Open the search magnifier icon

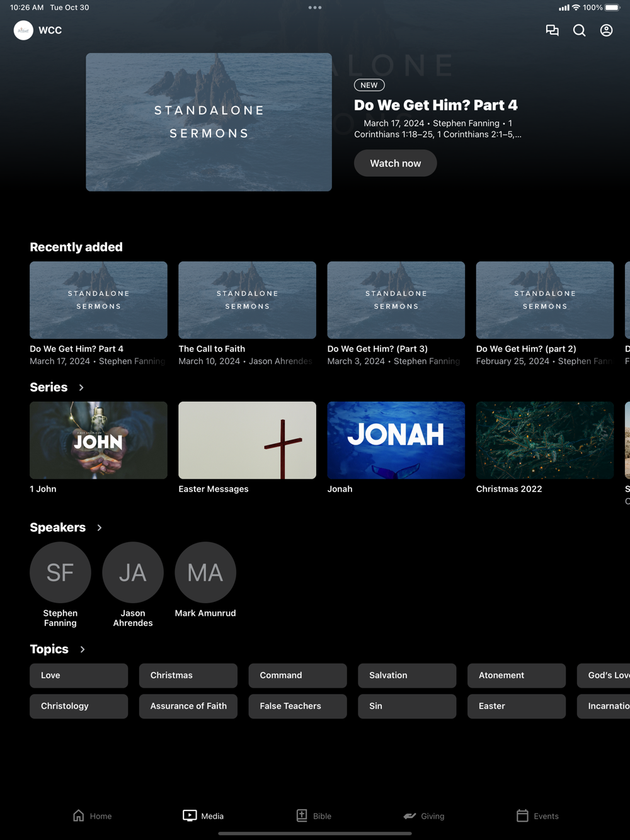[x=579, y=30]
